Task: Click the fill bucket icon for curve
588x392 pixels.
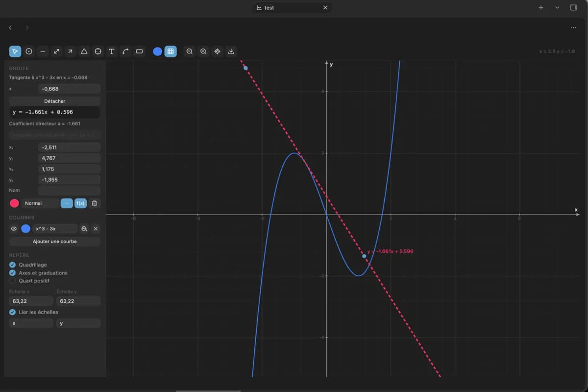Action: pos(84,229)
